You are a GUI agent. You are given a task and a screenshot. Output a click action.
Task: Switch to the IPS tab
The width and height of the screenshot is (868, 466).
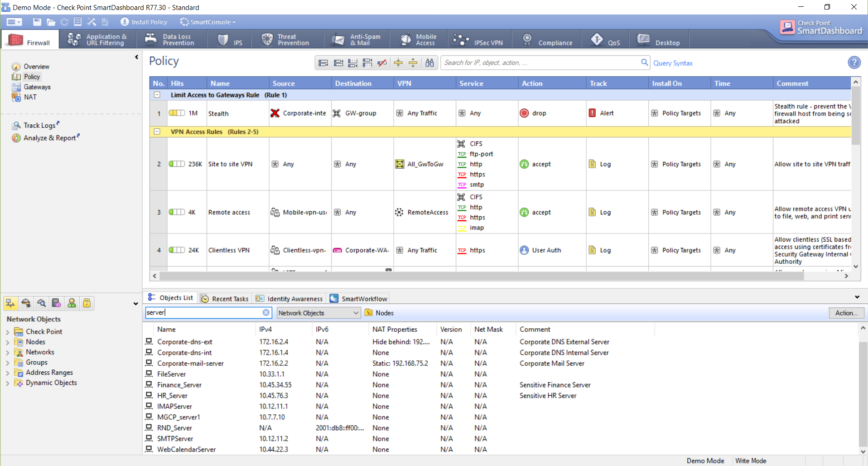[x=231, y=40]
